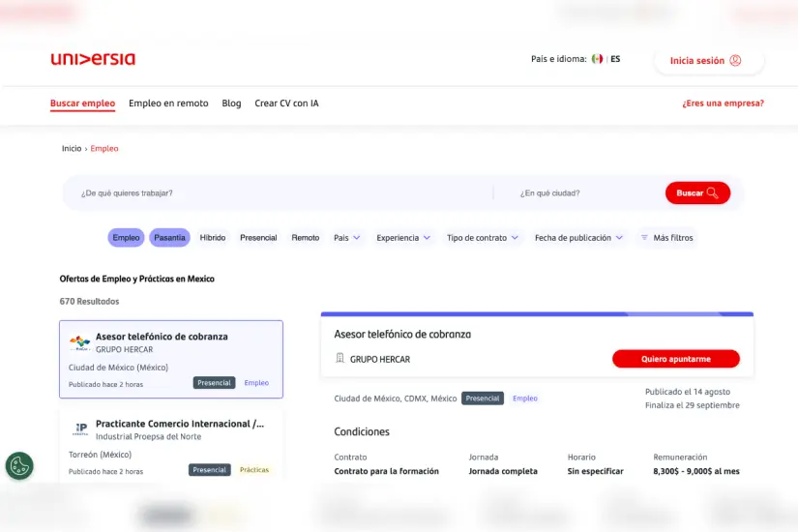Click the GRUPO HERCAR company logo
The width and height of the screenshot is (798, 532).
coord(80,342)
